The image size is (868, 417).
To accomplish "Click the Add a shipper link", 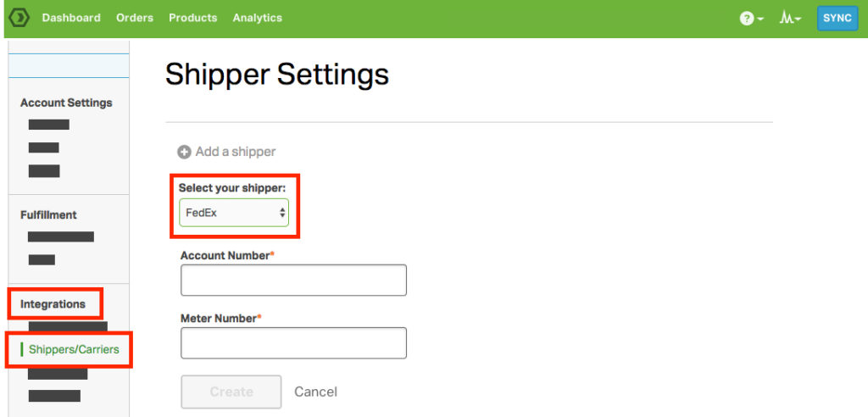I will click(236, 152).
